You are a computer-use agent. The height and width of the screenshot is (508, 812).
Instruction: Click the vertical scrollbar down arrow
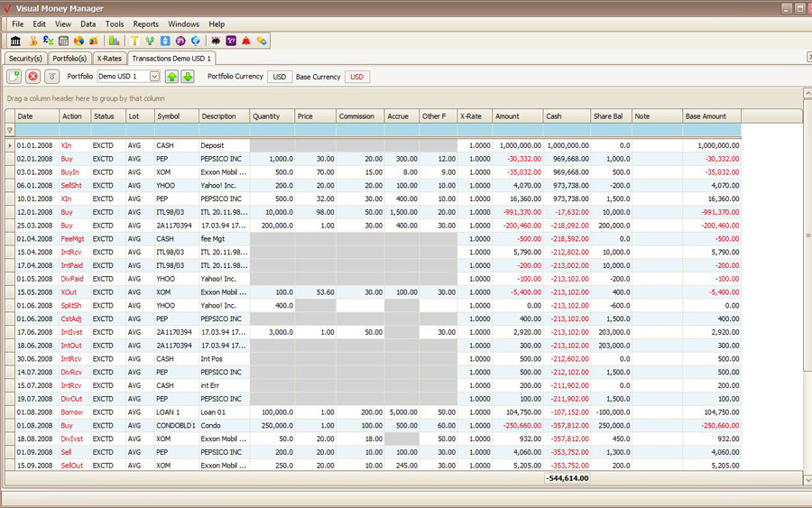807,479
